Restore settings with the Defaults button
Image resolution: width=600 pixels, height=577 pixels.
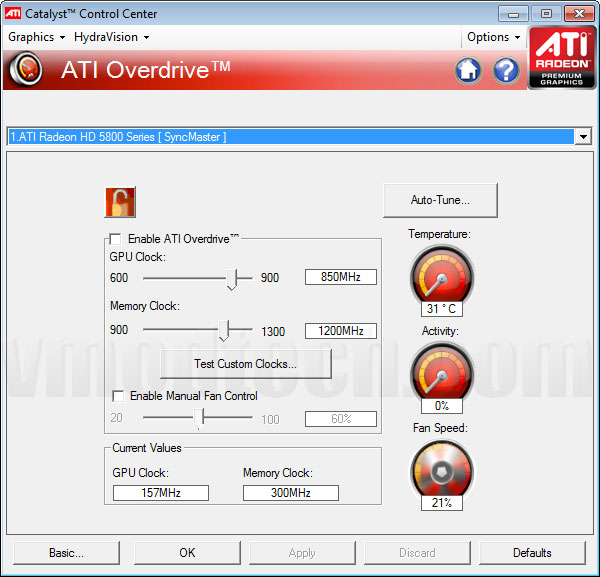pyautogui.click(x=532, y=553)
